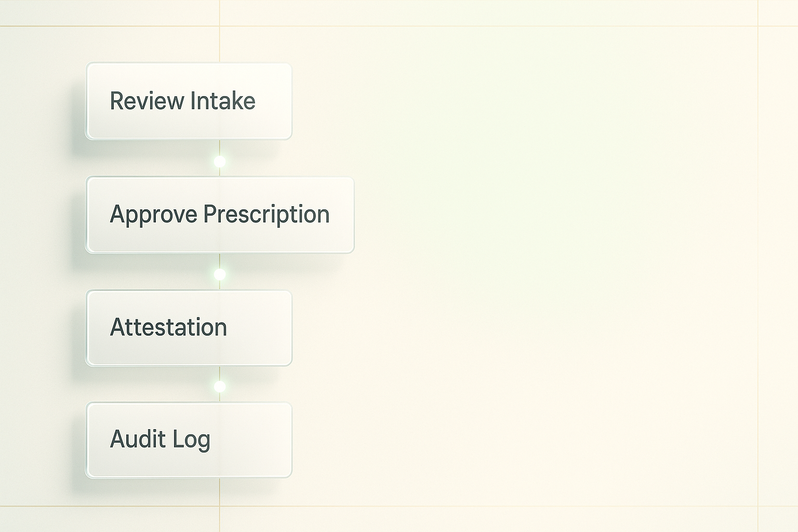The width and height of the screenshot is (798, 532).
Task: Select the Audit Log node
Action: pos(189,440)
